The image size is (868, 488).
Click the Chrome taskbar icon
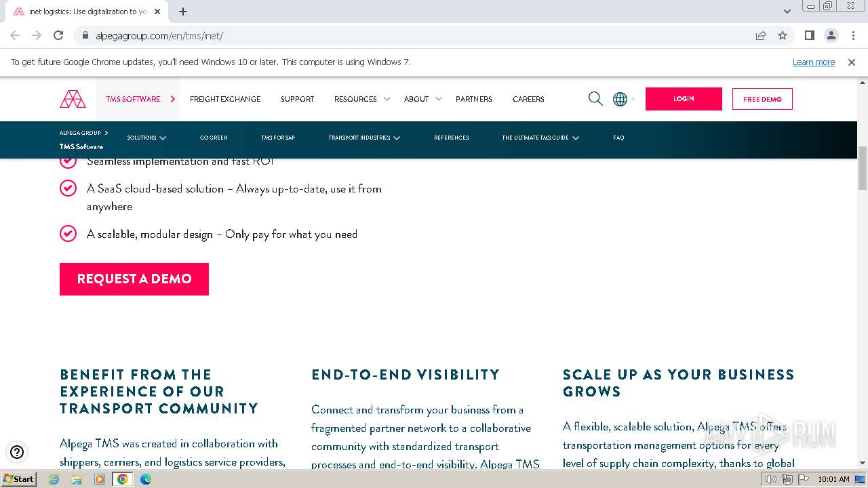click(123, 479)
